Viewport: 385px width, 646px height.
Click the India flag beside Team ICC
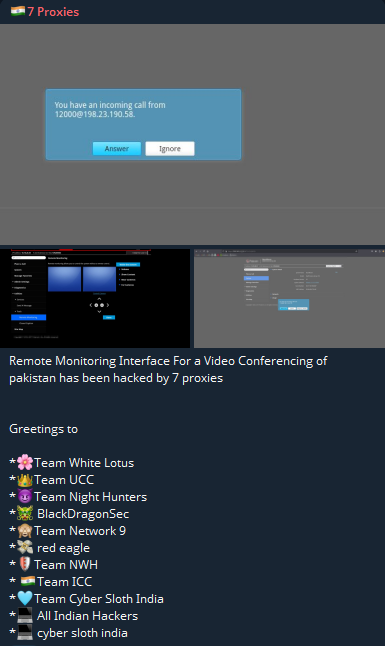28,581
